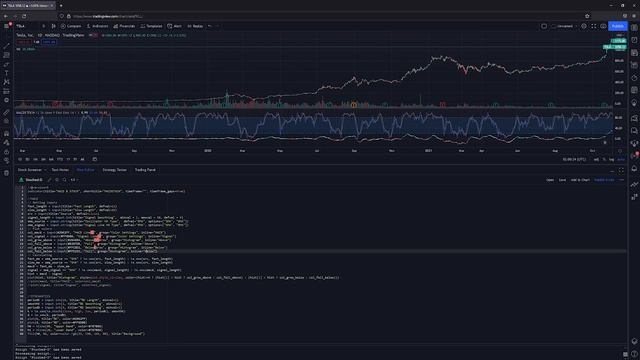Toggle hide all drawings
640x360 pixels.
pos(7,161)
